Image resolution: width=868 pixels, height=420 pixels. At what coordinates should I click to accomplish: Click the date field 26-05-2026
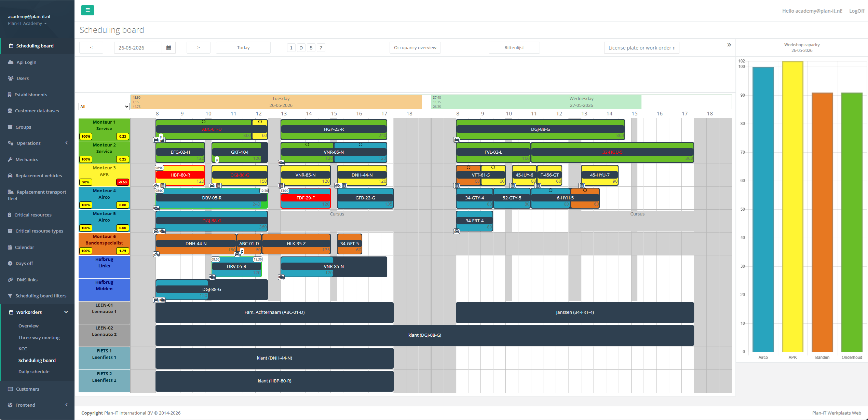click(138, 48)
